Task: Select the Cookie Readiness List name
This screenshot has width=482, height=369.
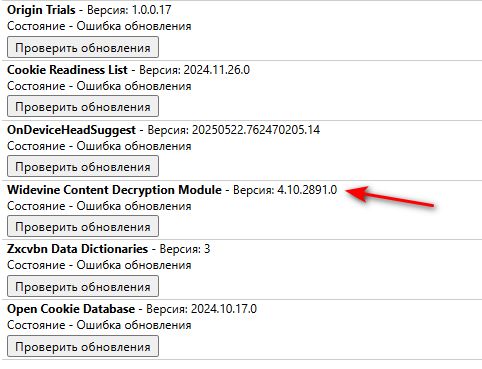Action: tap(67, 70)
